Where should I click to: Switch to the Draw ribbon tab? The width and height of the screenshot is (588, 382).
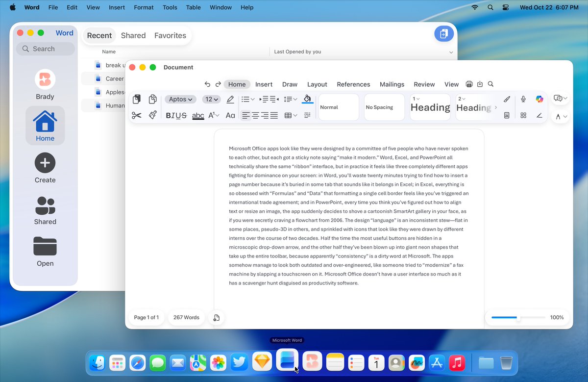[x=290, y=84]
